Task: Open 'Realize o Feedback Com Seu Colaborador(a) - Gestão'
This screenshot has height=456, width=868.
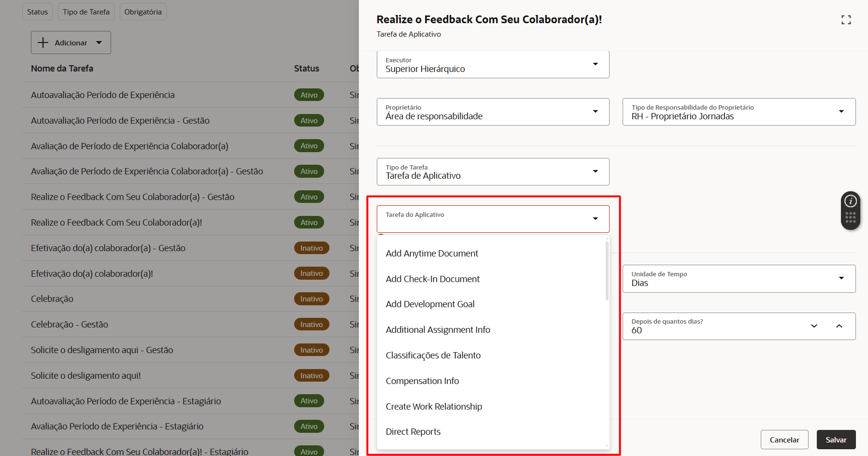Action: coord(190,197)
